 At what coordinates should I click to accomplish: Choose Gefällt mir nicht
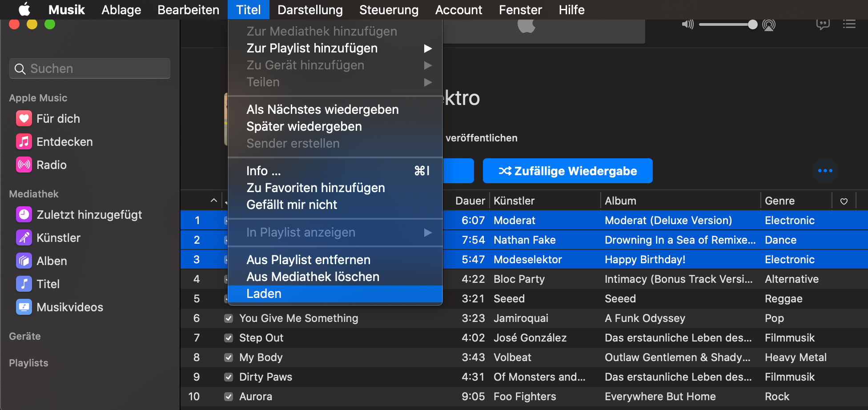(335, 205)
